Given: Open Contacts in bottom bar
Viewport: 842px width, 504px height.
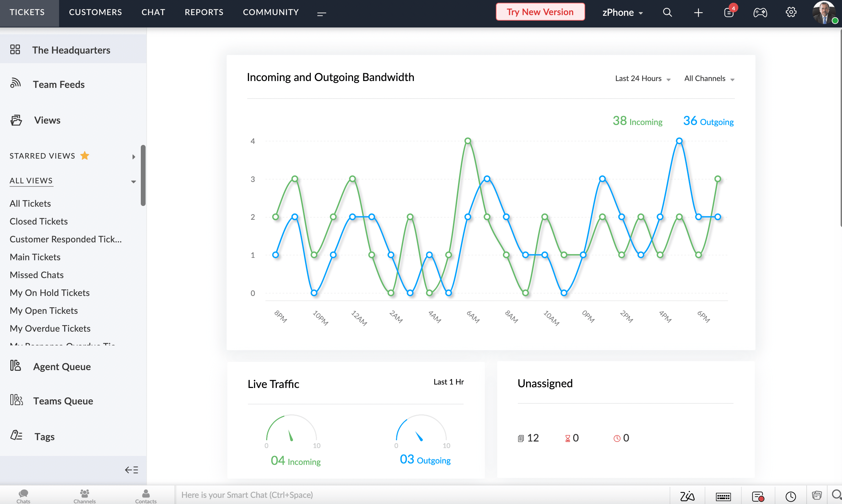Looking at the screenshot, I should pos(146,496).
